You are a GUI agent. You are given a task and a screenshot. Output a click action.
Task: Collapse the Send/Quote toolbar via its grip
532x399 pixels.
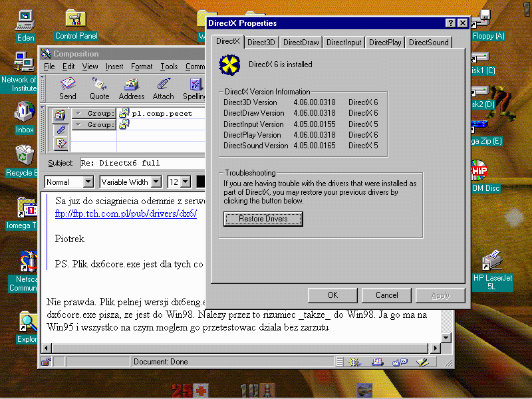click(x=43, y=88)
